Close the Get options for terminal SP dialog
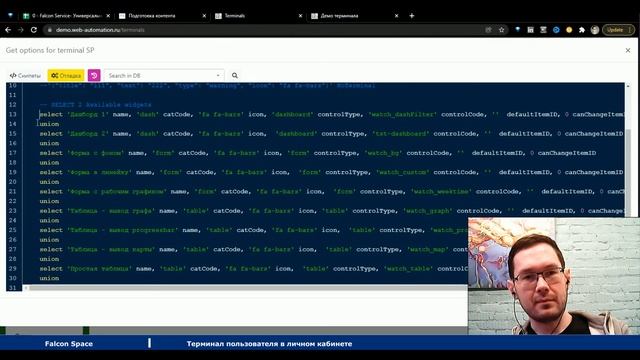Image resolution: width=640 pixels, height=360 pixels. (x=628, y=50)
